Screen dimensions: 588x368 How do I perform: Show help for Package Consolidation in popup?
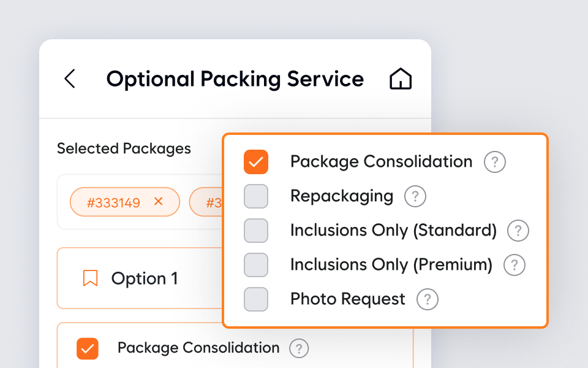tap(495, 163)
